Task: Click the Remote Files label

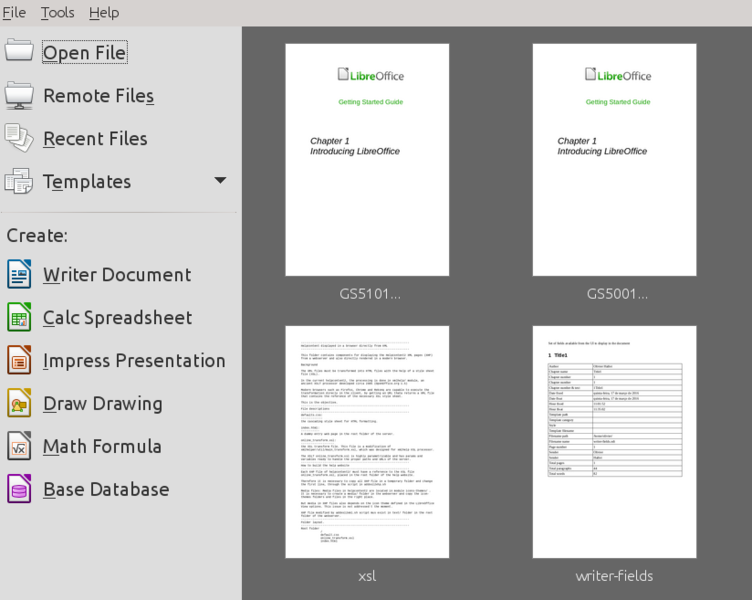Action: [99, 95]
